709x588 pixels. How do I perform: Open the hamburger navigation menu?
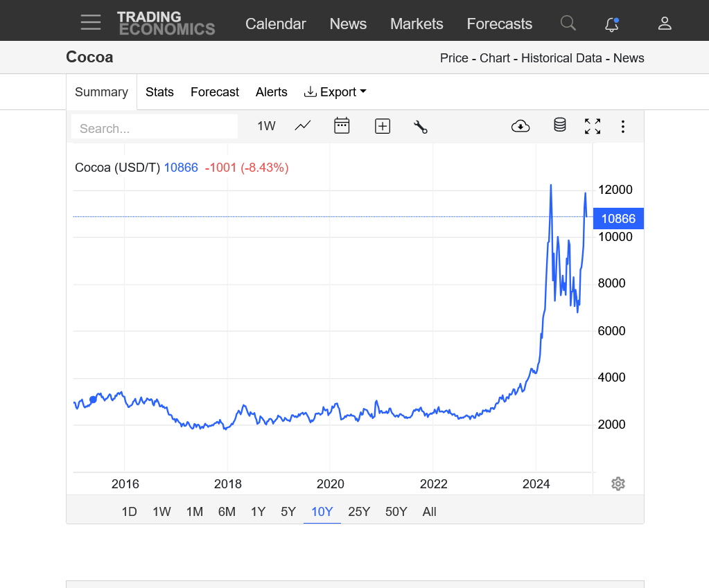(90, 22)
